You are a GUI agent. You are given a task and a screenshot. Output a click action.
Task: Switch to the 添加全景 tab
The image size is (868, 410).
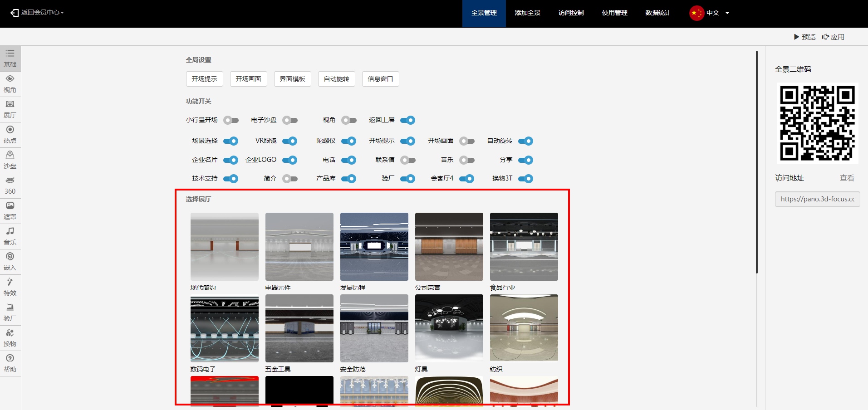tap(527, 13)
